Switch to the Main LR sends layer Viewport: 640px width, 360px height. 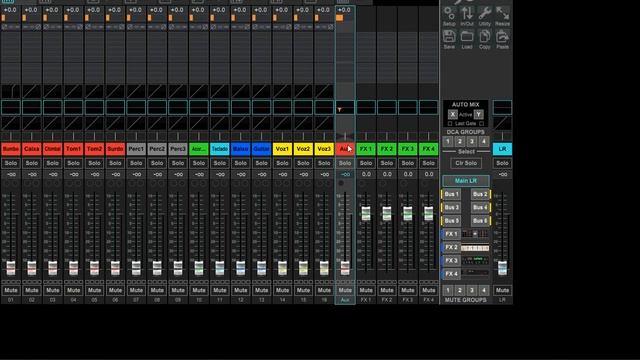(466, 181)
